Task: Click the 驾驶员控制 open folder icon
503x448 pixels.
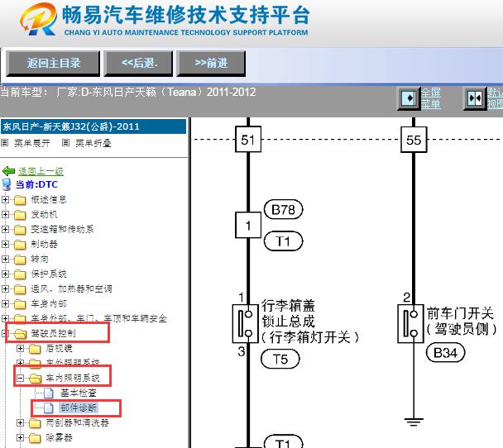Action: coord(20,334)
